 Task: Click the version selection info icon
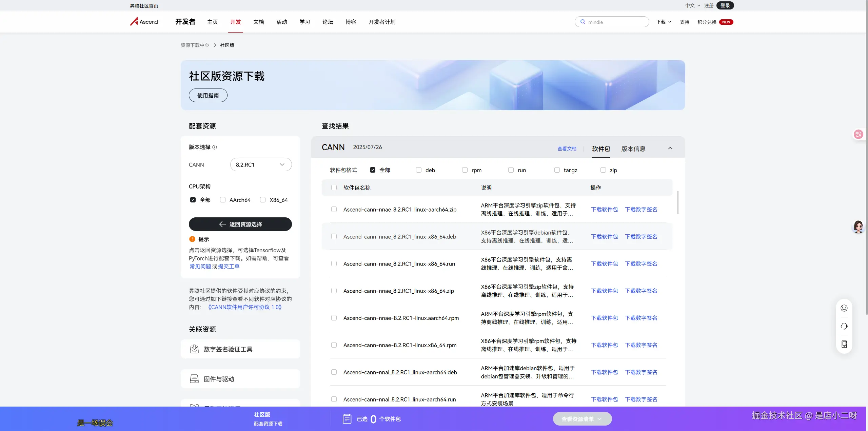[215, 147]
